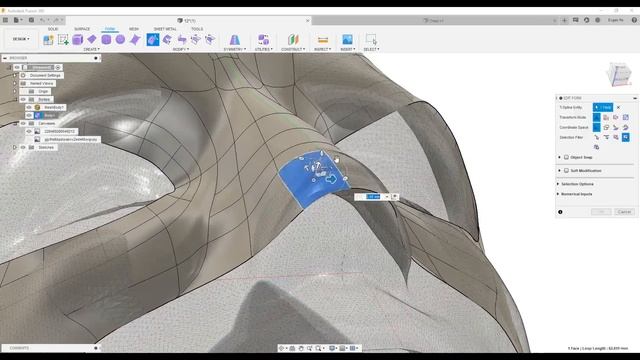
Task: Click the Merge Edge modify icon
Action: coord(210,40)
